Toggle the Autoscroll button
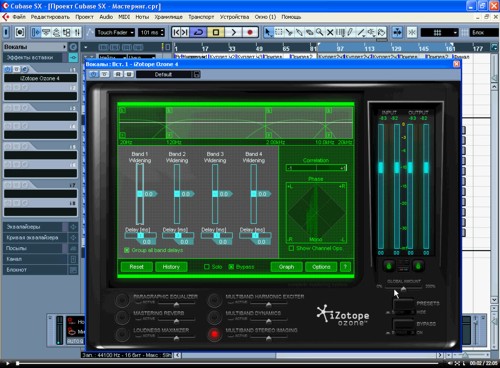This screenshot has width=500, height=368. [x=397, y=32]
